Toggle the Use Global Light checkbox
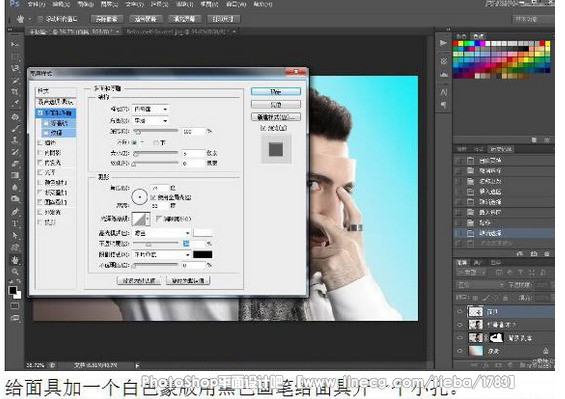The height and width of the screenshot is (399, 565). (153, 198)
